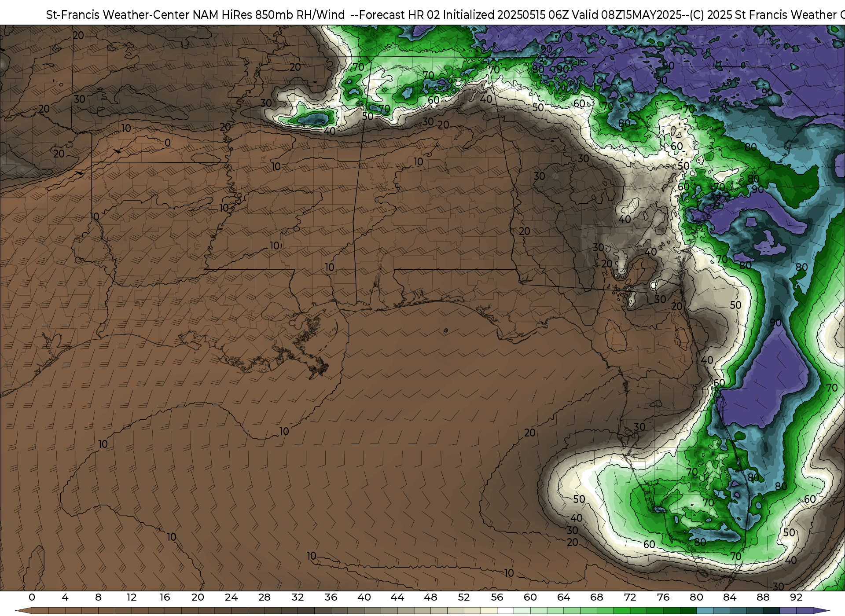845x616 pixels.
Task: Click the colorbar tick label '92'
Action: 796,598
